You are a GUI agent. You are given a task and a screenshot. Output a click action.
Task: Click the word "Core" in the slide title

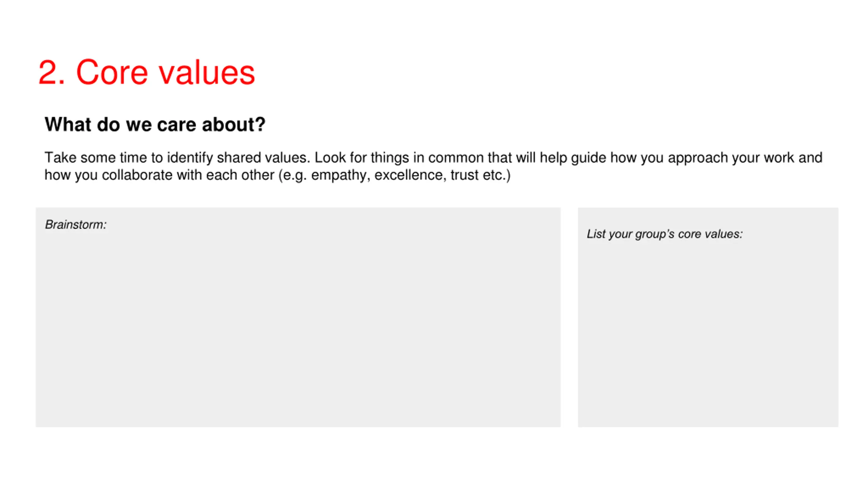pos(112,72)
